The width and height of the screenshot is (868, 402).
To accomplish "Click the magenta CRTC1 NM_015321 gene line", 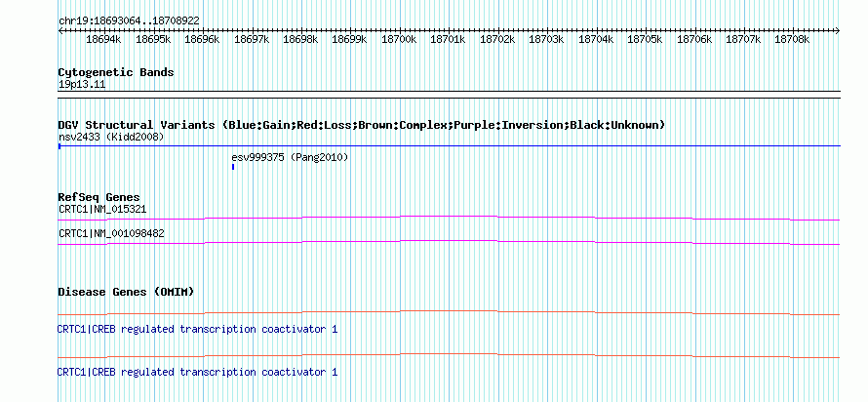I will pyautogui.click(x=449, y=219).
